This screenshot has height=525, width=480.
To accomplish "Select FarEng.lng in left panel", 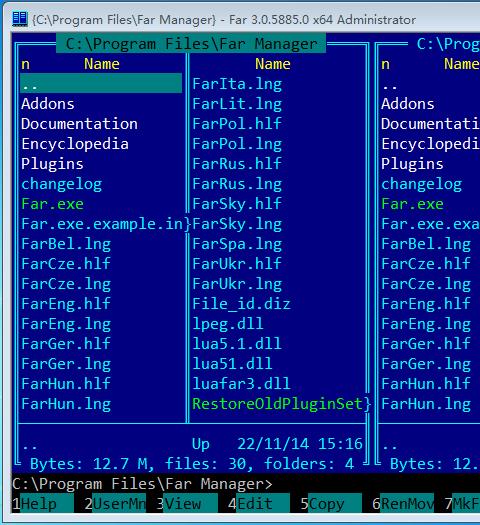I will 66,324.
